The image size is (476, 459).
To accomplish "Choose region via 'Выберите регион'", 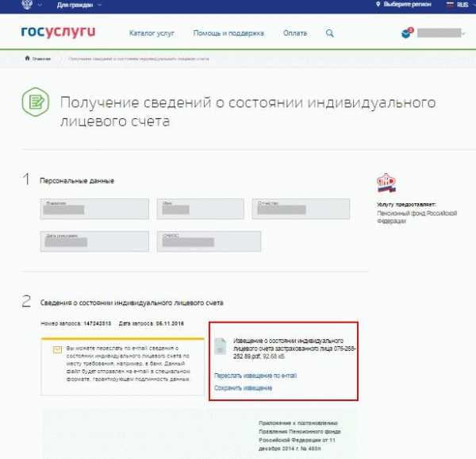I will 404,4.
